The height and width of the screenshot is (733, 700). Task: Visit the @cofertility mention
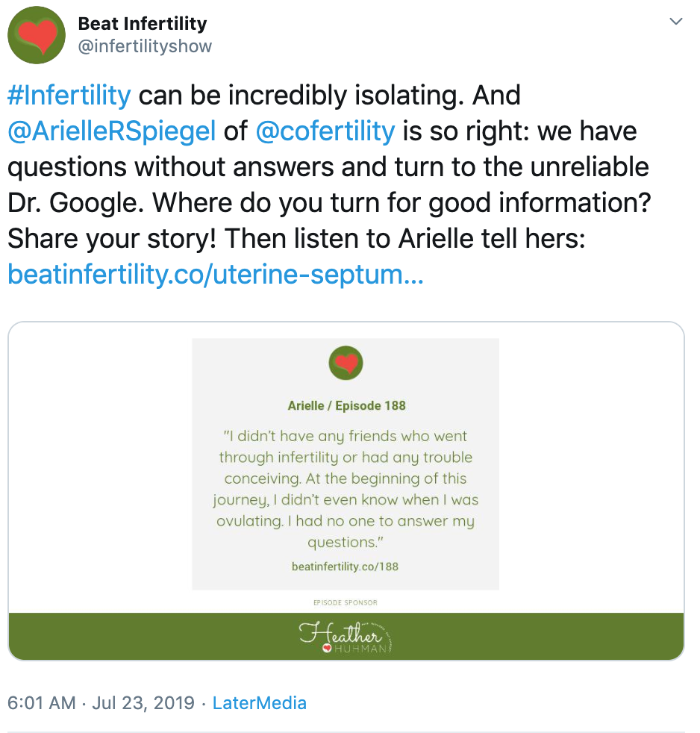pos(325,131)
